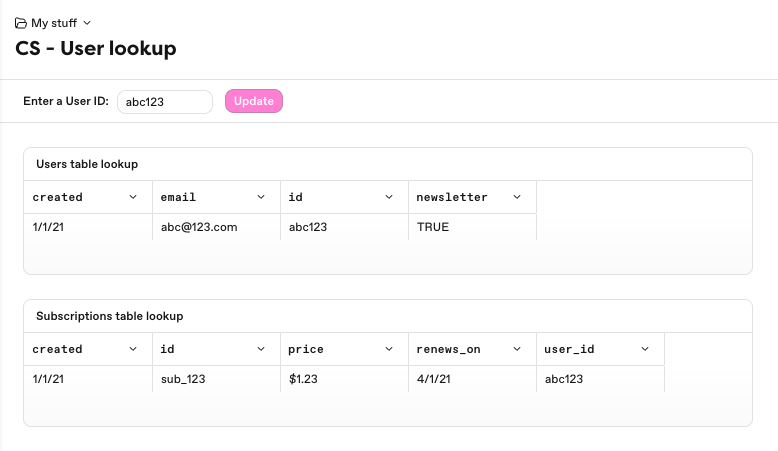Select the user_id column header
Image resolution: width=778 pixels, height=451 pixels.
tap(600, 349)
